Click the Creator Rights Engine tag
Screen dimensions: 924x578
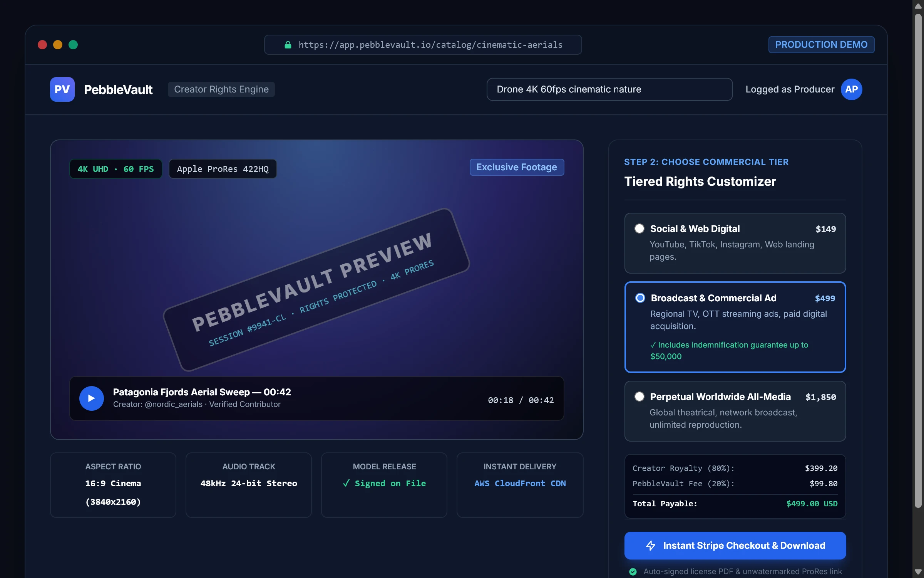[x=221, y=89]
